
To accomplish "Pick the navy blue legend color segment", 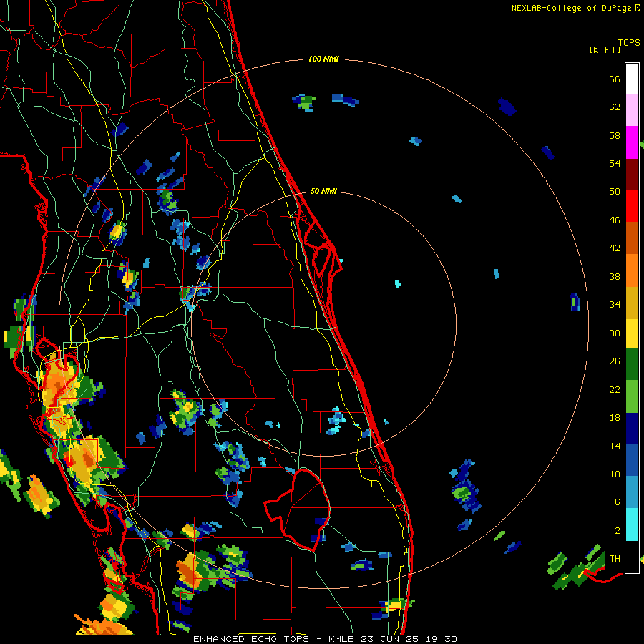I will tap(632, 429).
